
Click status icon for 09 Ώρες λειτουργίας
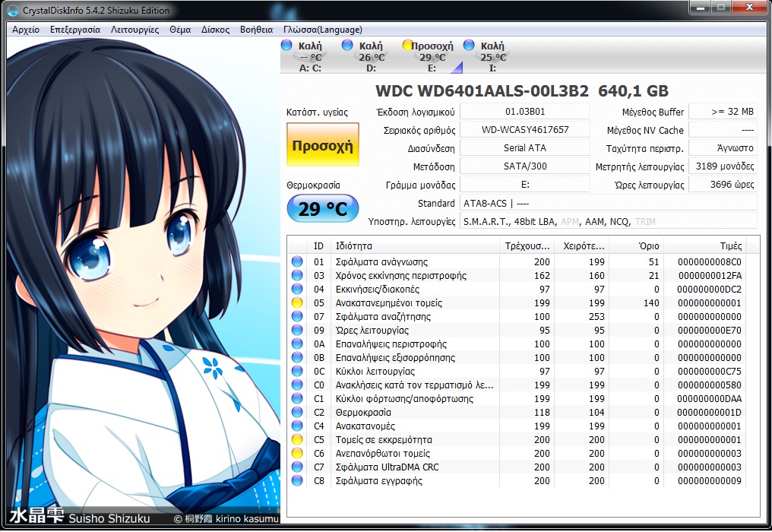coord(297,330)
